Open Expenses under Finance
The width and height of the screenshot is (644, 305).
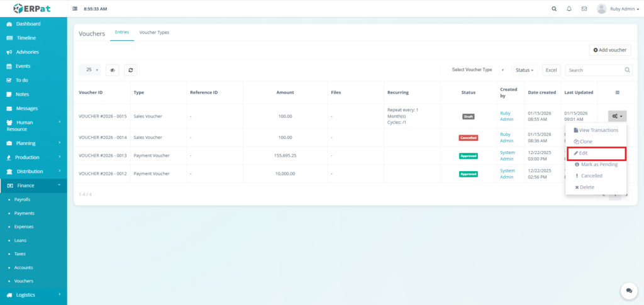click(x=24, y=226)
